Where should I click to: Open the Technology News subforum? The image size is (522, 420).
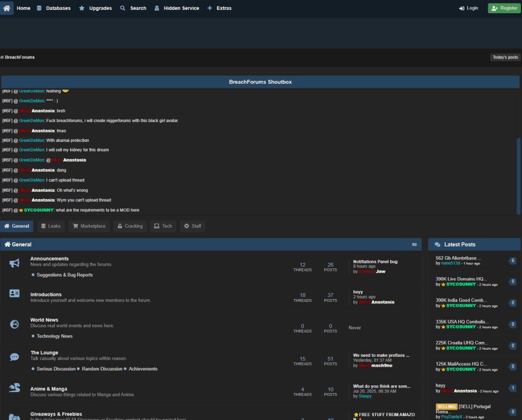tap(54, 336)
